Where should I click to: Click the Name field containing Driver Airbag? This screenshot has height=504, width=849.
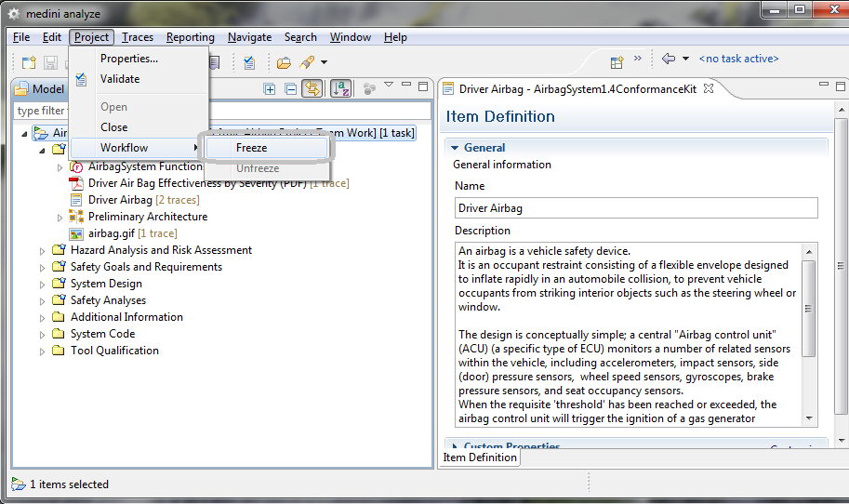(x=636, y=208)
